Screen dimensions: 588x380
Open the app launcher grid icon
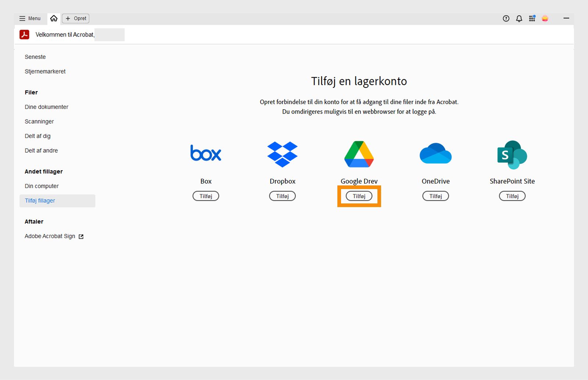[532, 18]
